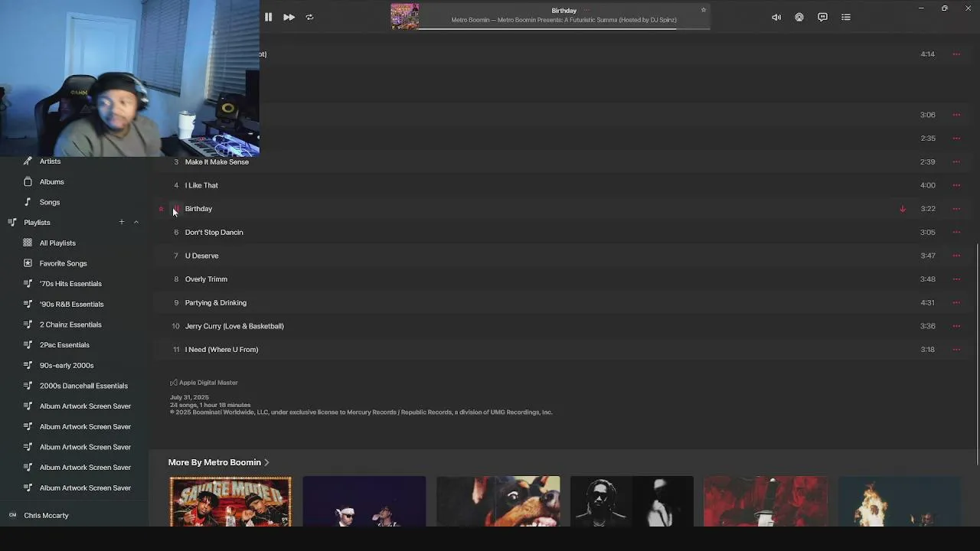Open Songs in the sidebar

(50, 202)
